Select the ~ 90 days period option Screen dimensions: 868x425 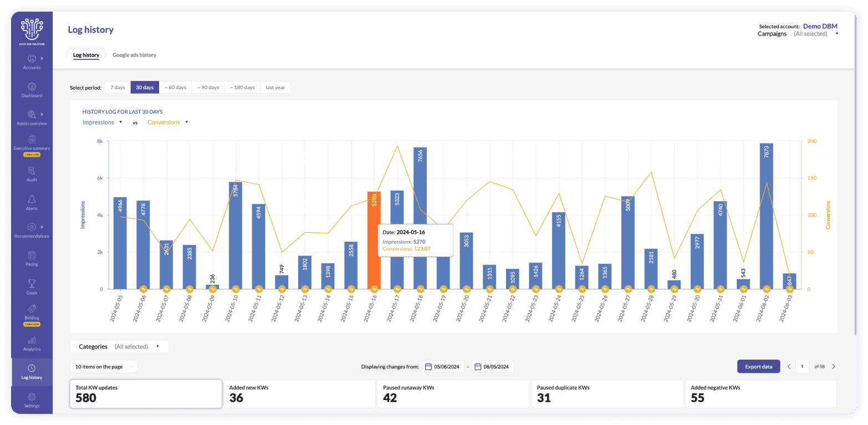click(207, 88)
